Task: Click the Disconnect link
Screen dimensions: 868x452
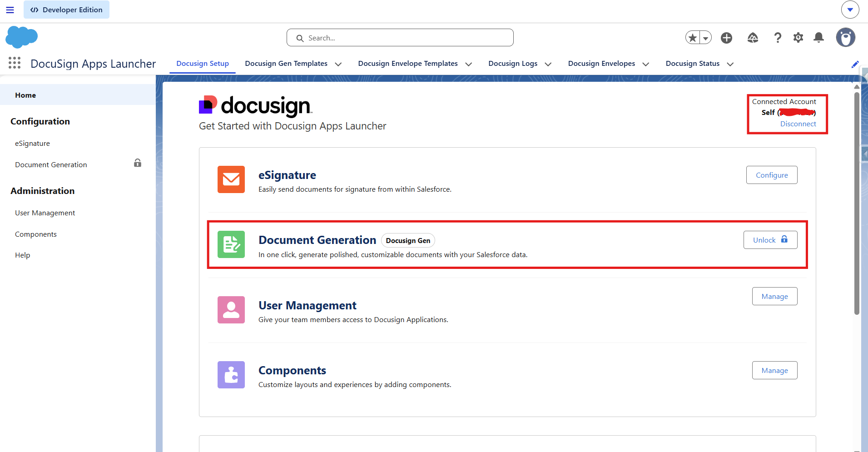Action: 798,124
